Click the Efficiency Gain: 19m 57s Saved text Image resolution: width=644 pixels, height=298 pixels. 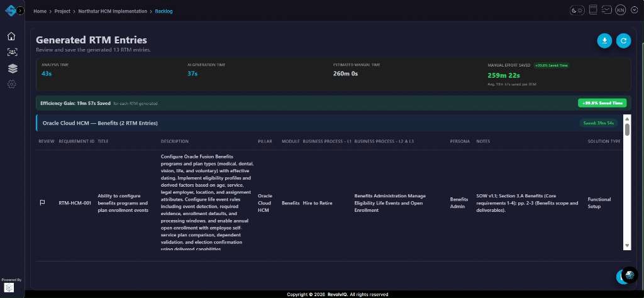75,103
